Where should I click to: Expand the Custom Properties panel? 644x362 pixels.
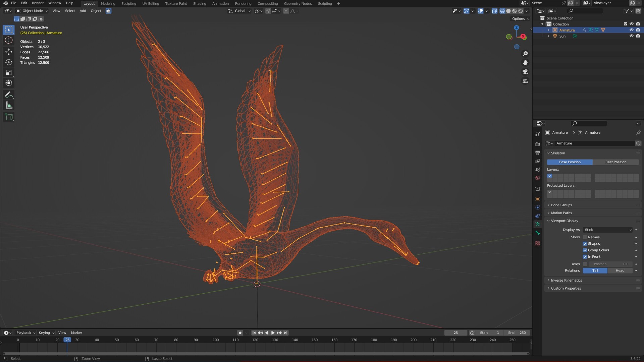pyautogui.click(x=593, y=288)
